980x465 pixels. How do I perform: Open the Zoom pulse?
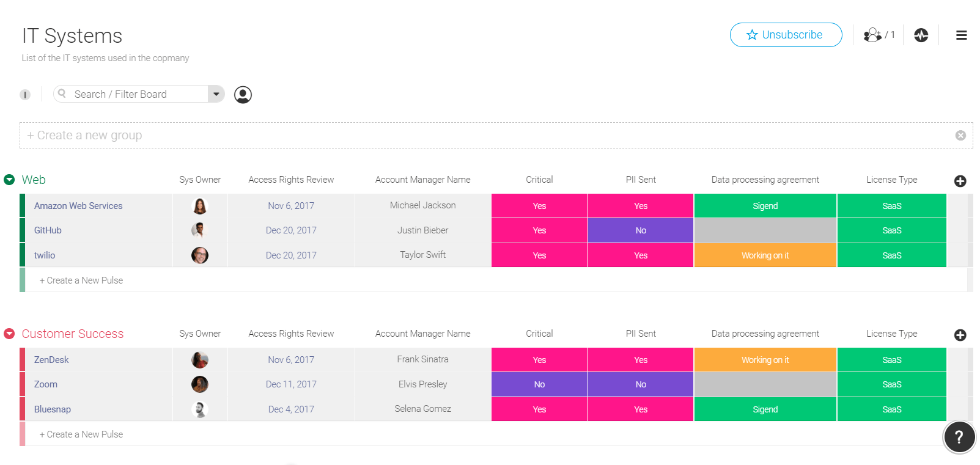pos(46,384)
